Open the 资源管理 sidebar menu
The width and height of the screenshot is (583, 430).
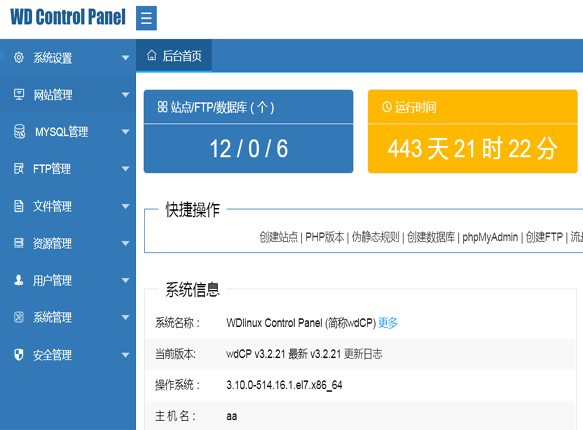pyautogui.click(x=68, y=243)
